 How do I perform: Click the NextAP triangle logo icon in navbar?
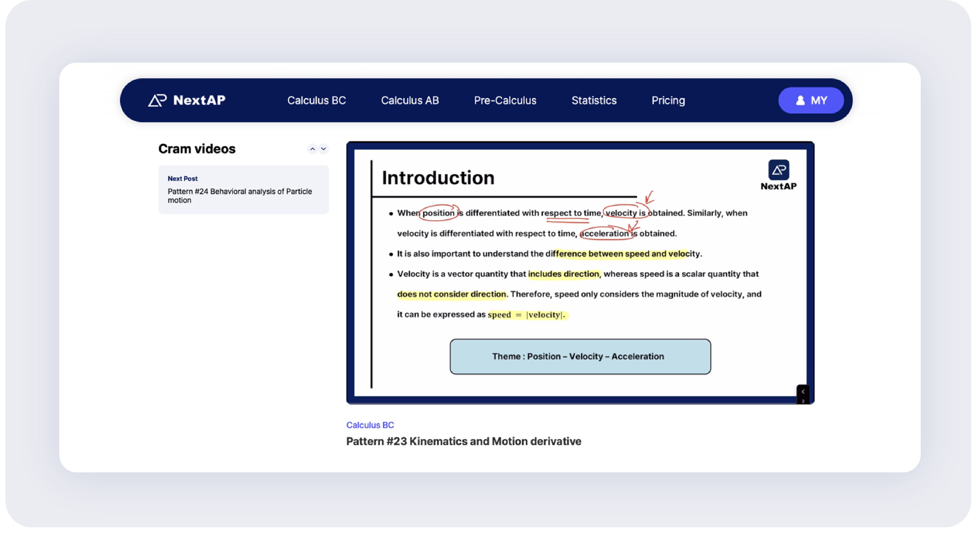[x=157, y=100]
